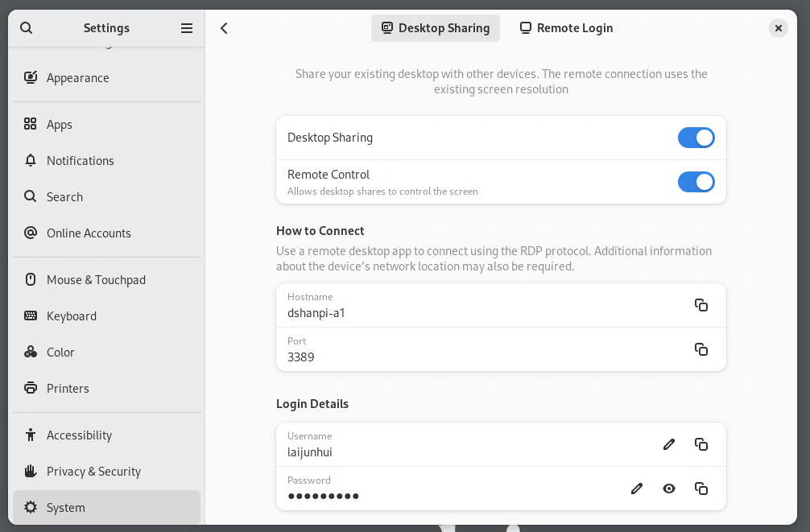The height and width of the screenshot is (532, 810).
Task: Copy the password to clipboard
Action: (701, 489)
